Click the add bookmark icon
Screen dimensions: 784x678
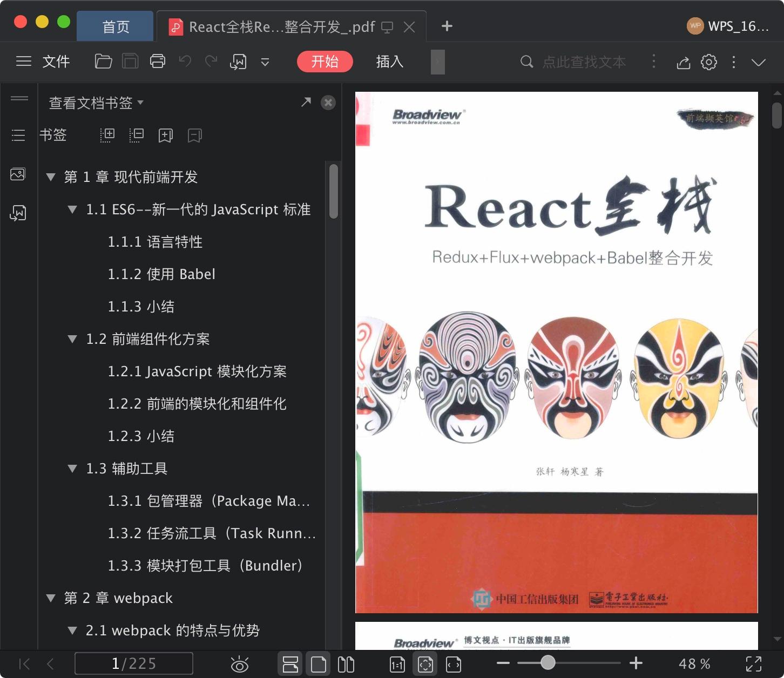[166, 135]
